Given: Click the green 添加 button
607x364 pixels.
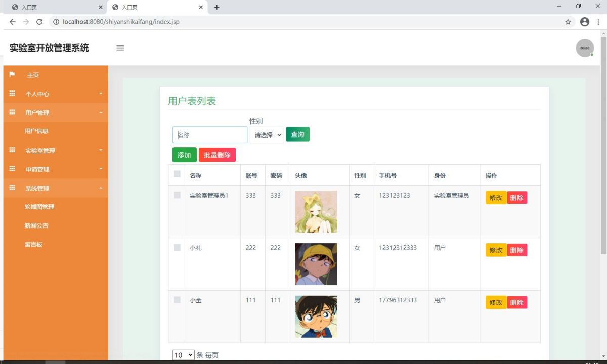Looking at the screenshot, I should [184, 155].
